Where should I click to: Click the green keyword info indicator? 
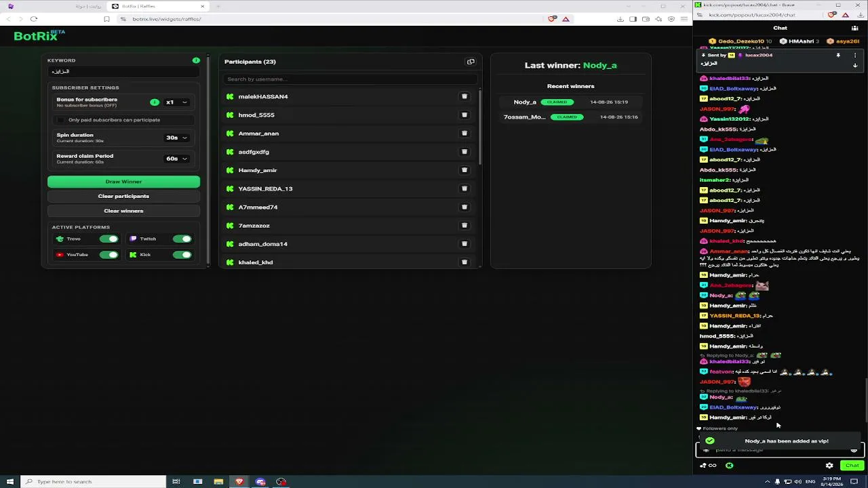(x=196, y=60)
